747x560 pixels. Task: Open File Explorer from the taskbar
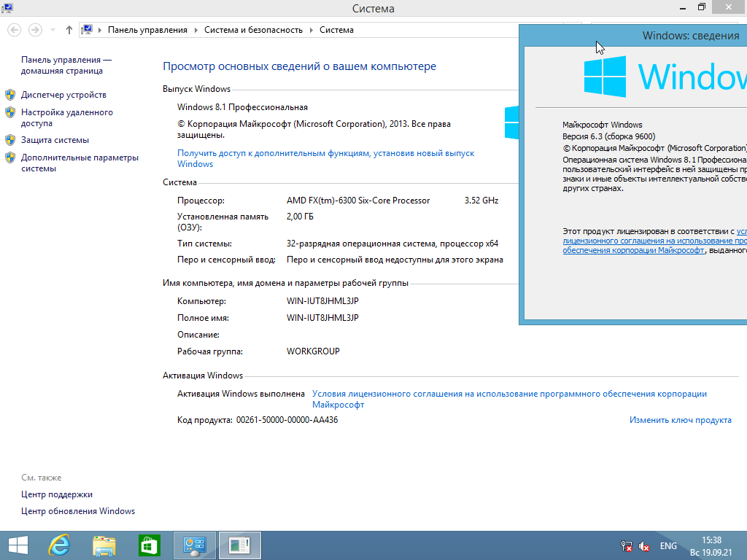104,545
